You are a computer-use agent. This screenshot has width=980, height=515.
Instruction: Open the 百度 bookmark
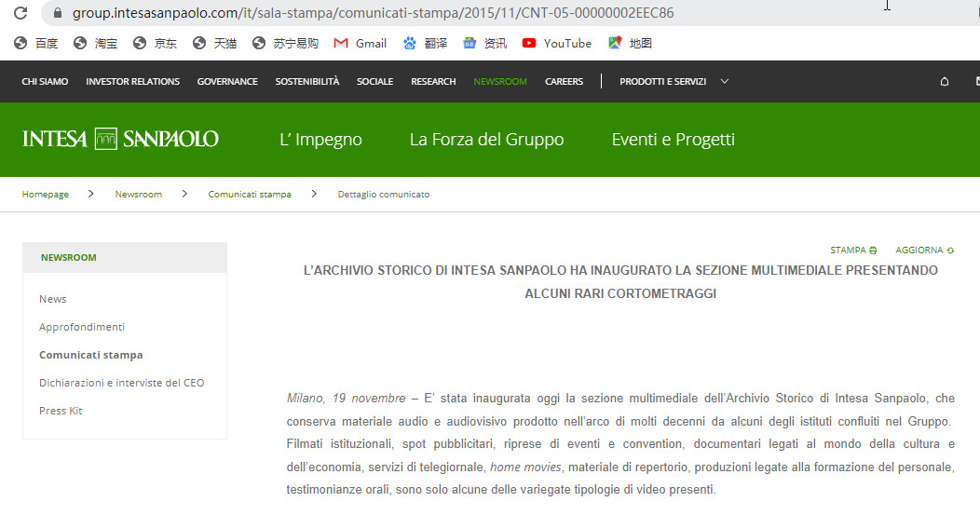click(x=36, y=43)
